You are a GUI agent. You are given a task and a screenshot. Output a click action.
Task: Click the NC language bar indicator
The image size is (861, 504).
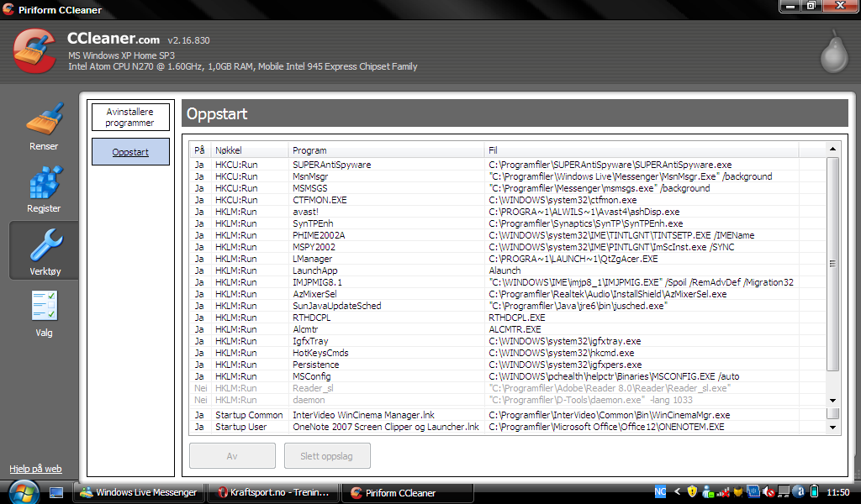[660, 492]
